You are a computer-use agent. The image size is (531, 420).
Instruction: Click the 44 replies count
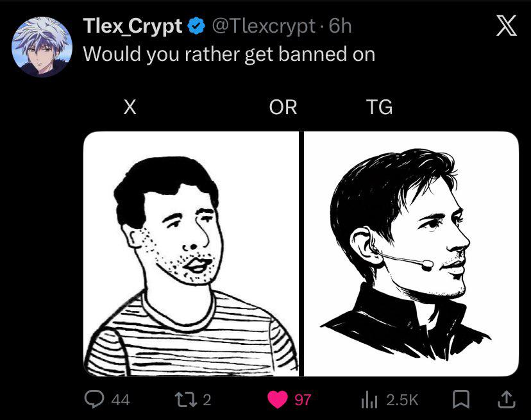click(121, 400)
